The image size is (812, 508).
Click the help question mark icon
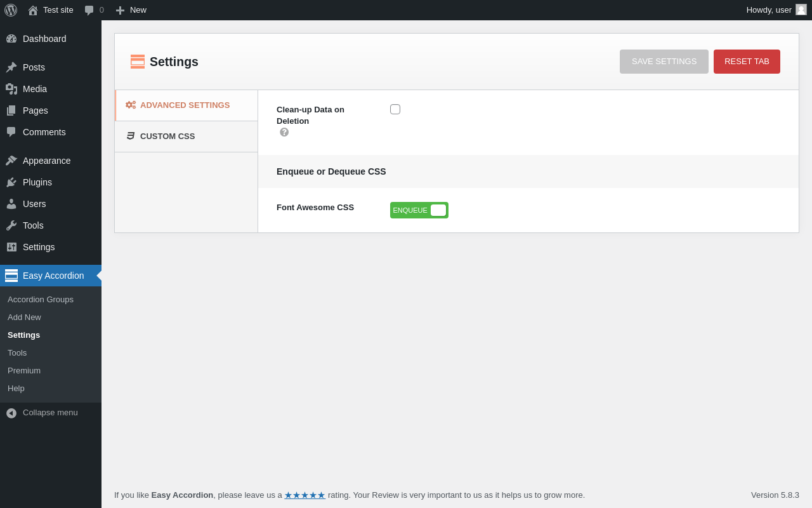(284, 132)
